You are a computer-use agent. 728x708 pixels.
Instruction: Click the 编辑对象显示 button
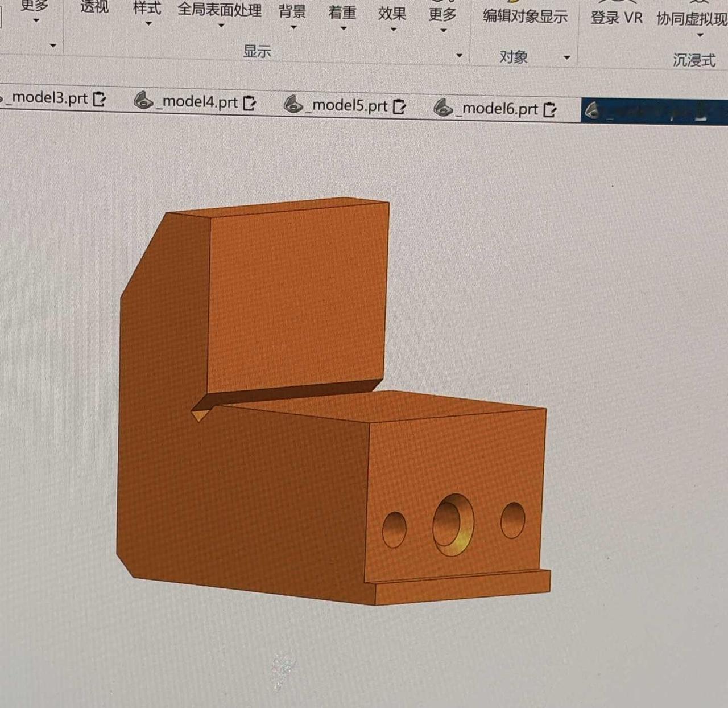point(525,16)
